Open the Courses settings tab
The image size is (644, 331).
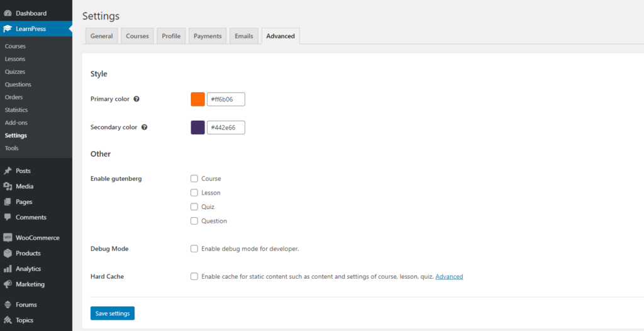pos(137,36)
